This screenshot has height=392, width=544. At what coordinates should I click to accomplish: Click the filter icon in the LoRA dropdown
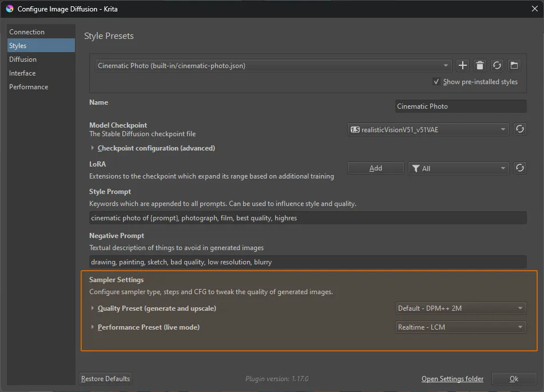[416, 168]
